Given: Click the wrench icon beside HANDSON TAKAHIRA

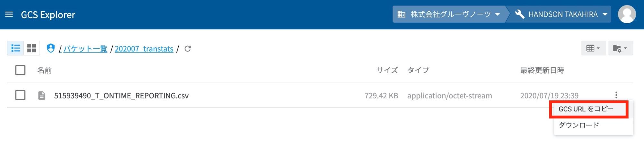Looking at the screenshot, I should (x=520, y=14).
